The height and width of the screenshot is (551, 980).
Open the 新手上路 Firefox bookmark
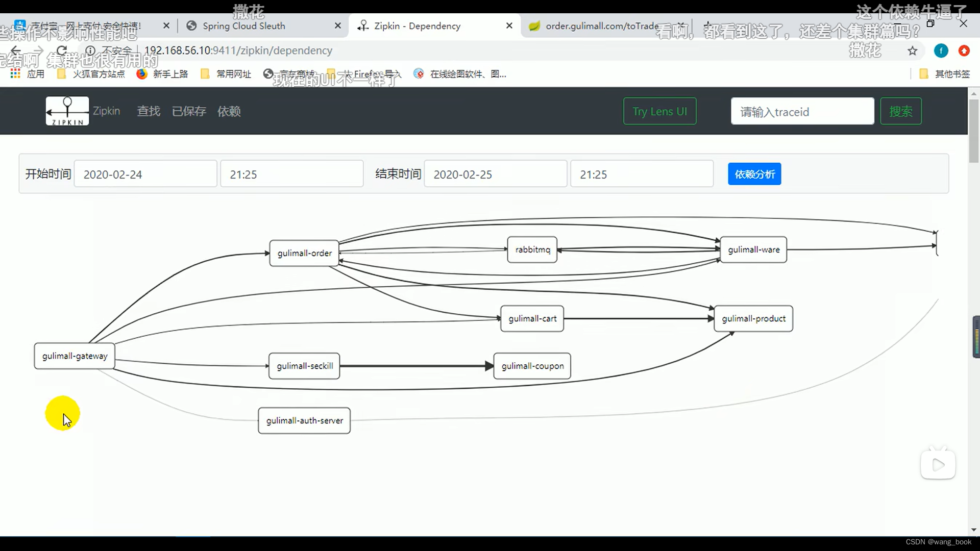162,74
